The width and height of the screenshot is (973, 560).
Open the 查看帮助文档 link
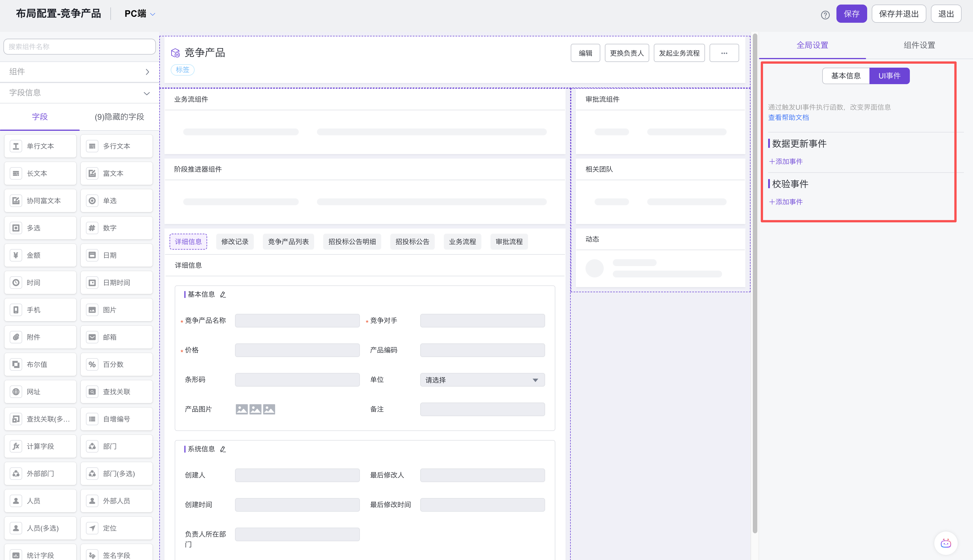[x=788, y=118]
